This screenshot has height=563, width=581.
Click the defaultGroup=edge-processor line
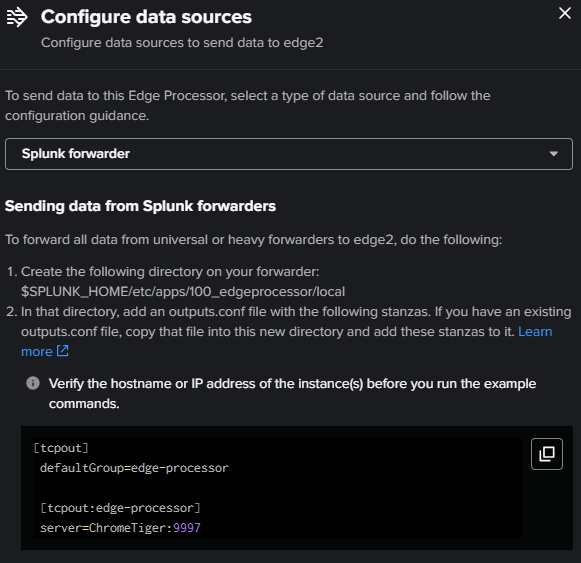point(134,468)
